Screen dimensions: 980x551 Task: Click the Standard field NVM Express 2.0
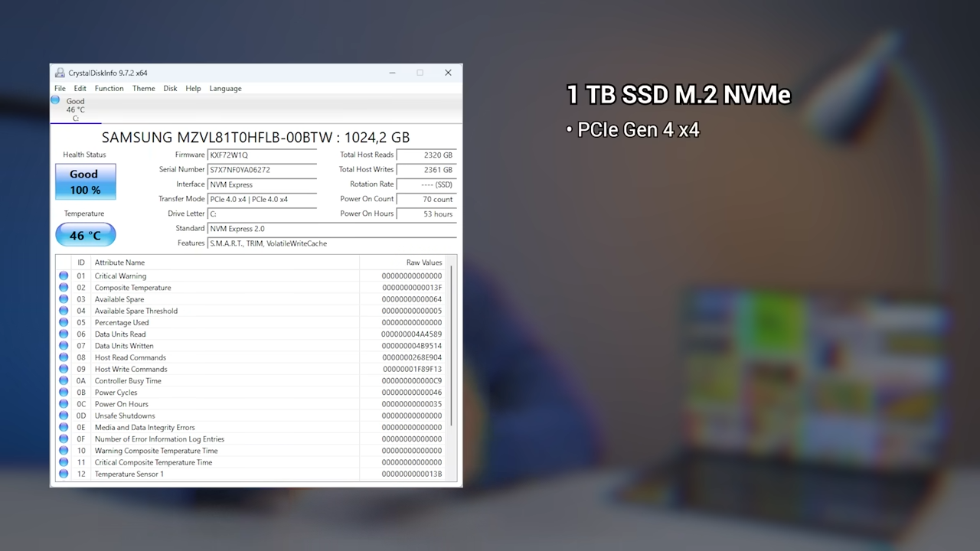(332, 228)
